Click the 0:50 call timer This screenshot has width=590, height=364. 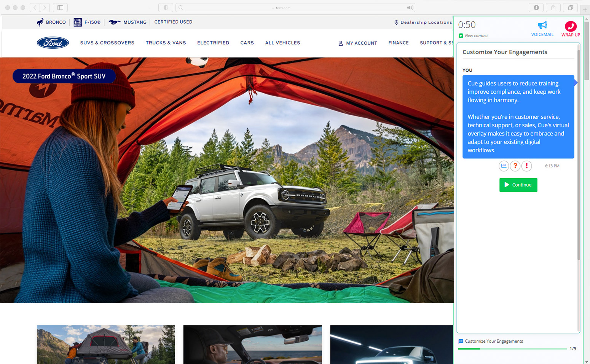coord(467,25)
